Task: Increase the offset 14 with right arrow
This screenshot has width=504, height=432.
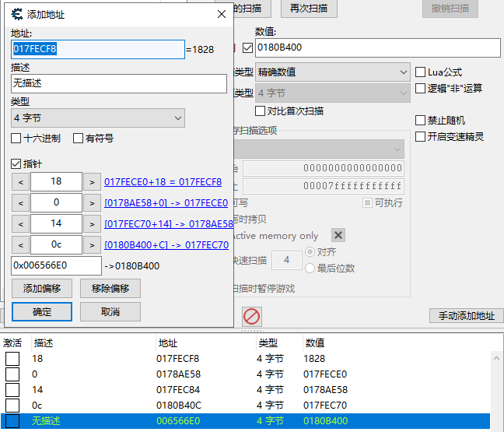Action: (92, 224)
